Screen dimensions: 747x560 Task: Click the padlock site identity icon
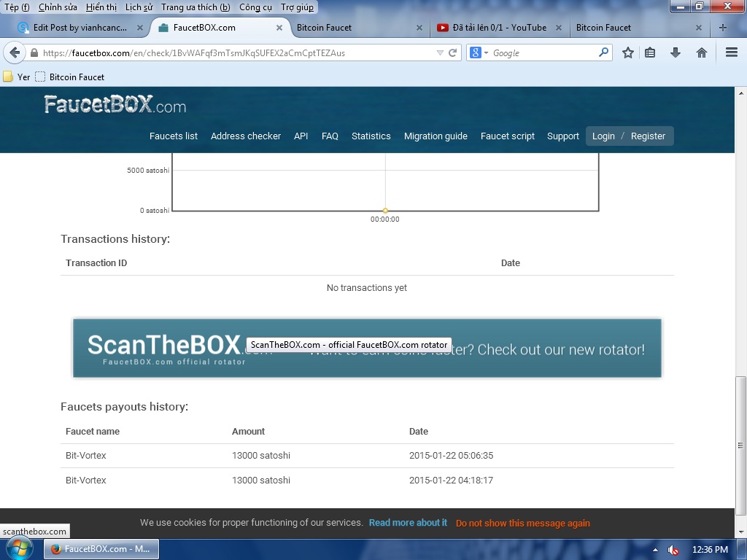pos(34,52)
